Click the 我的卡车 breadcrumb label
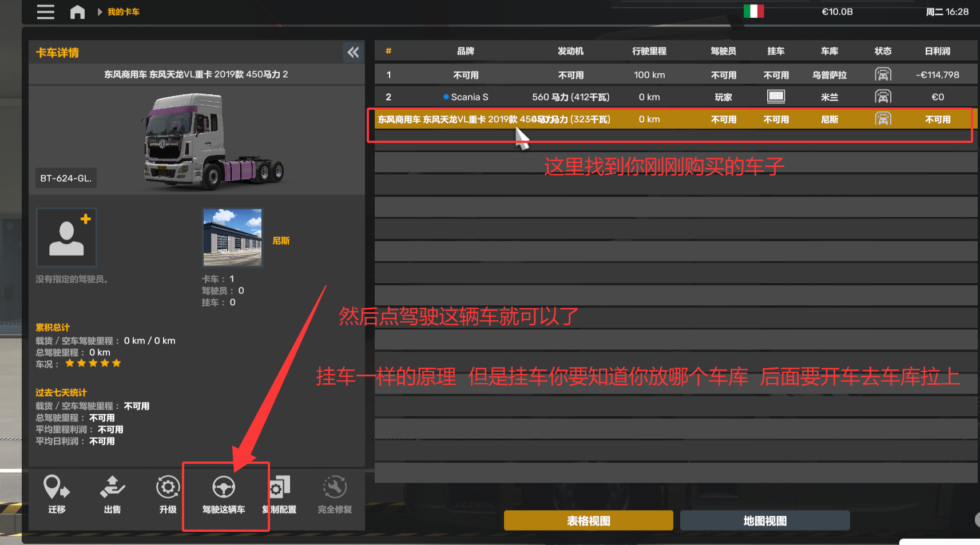Screen dimensions: 980x545 [x=124, y=12]
